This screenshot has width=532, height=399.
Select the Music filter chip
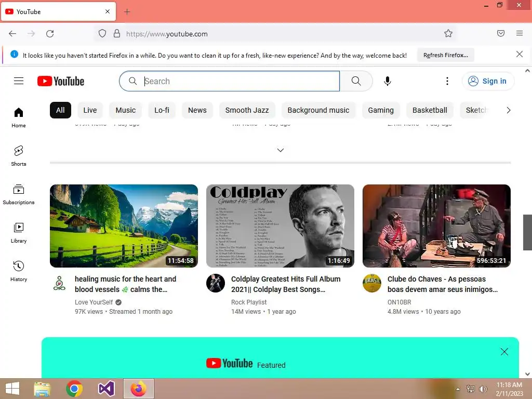click(x=126, y=110)
